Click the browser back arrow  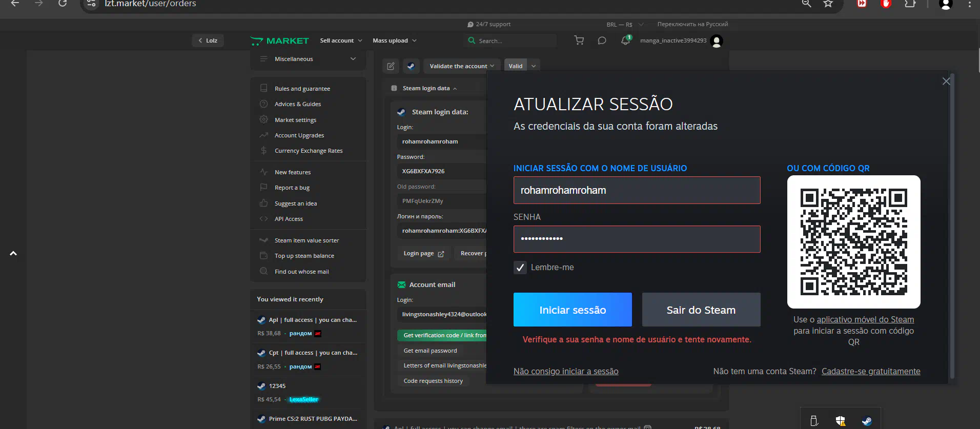pyautogui.click(x=15, y=4)
